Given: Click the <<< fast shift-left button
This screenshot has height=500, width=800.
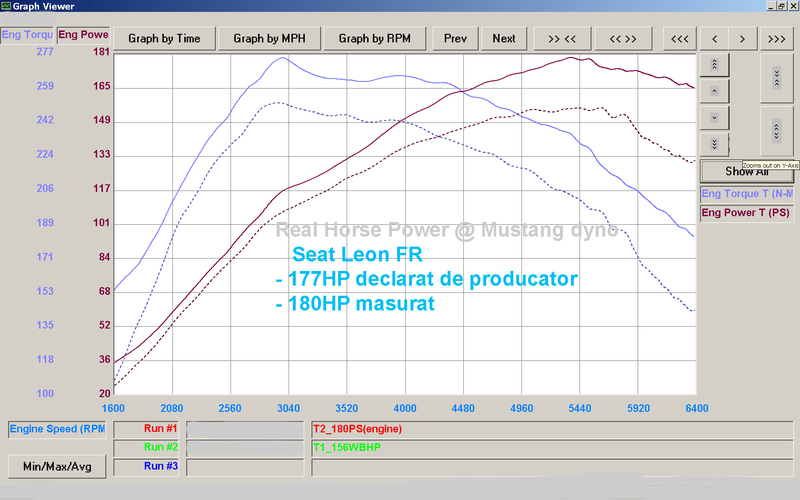Looking at the screenshot, I should pyautogui.click(x=680, y=39).
